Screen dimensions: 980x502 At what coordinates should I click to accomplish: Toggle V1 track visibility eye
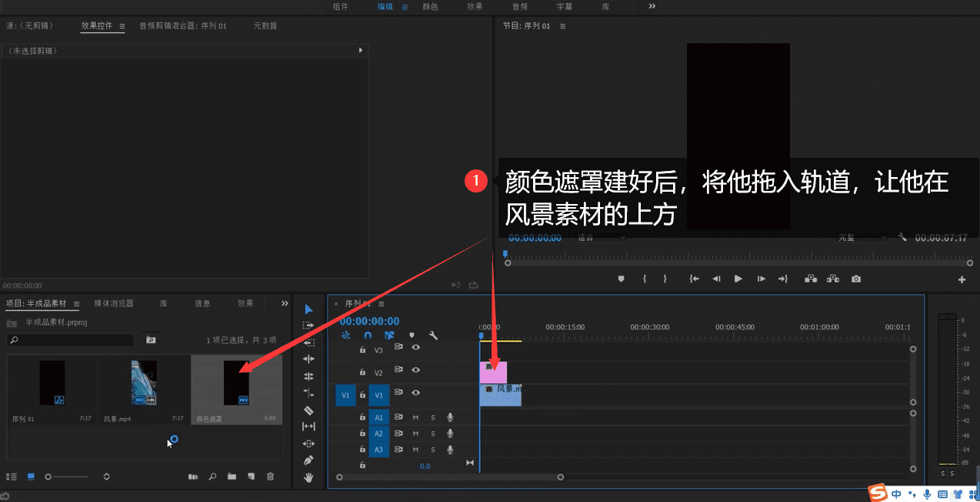point(415,394)
